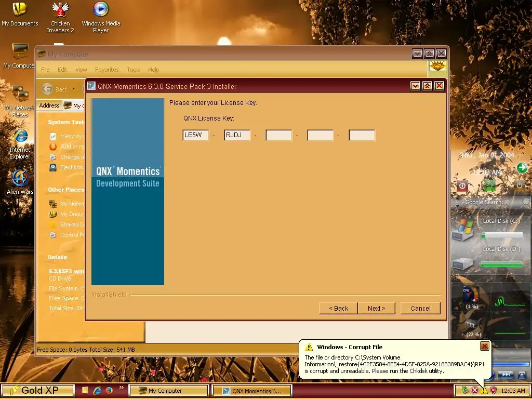532x399 pixels.
Task: Cancel the QNX Momentics installation
Action: [420, 308]
